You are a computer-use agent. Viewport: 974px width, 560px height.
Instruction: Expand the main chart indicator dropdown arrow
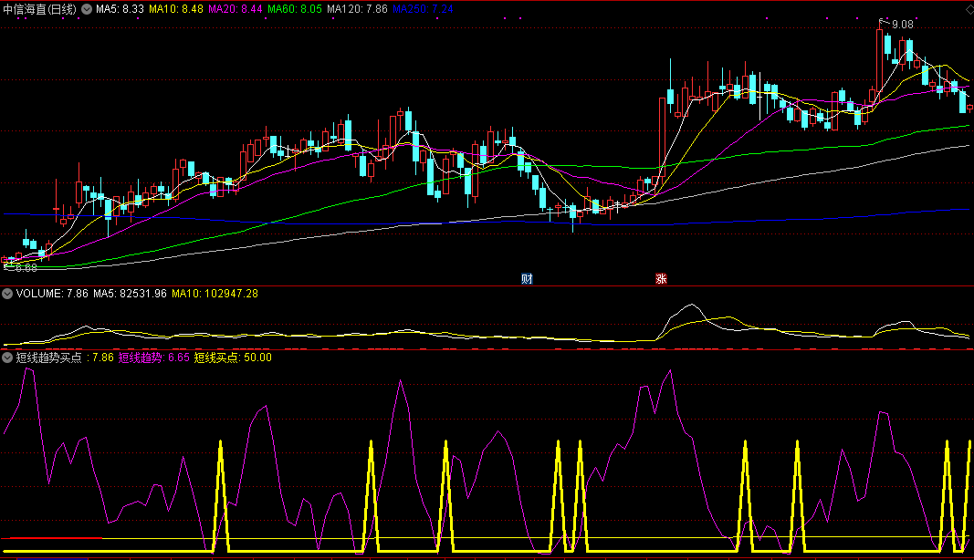tap(87, 9)
